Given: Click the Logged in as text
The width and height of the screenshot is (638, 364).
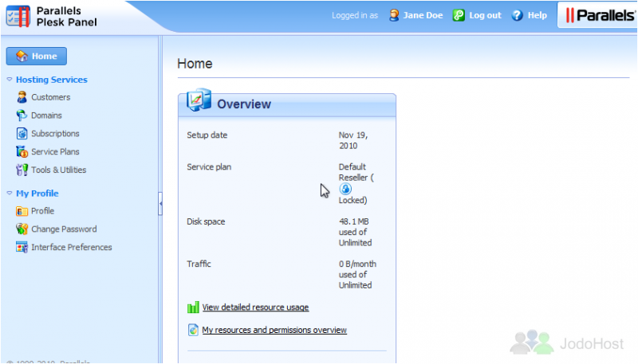Looking at the screenshot, I should (x=355, y=15).
